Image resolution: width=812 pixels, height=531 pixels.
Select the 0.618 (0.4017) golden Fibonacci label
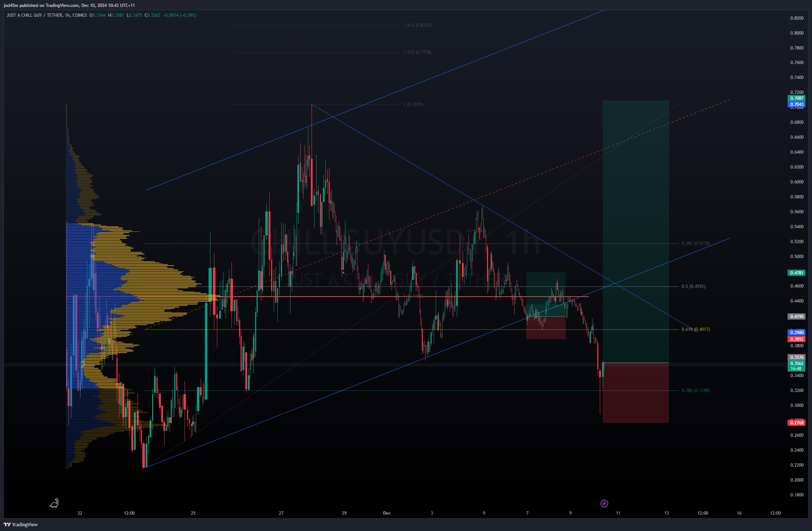696,329
